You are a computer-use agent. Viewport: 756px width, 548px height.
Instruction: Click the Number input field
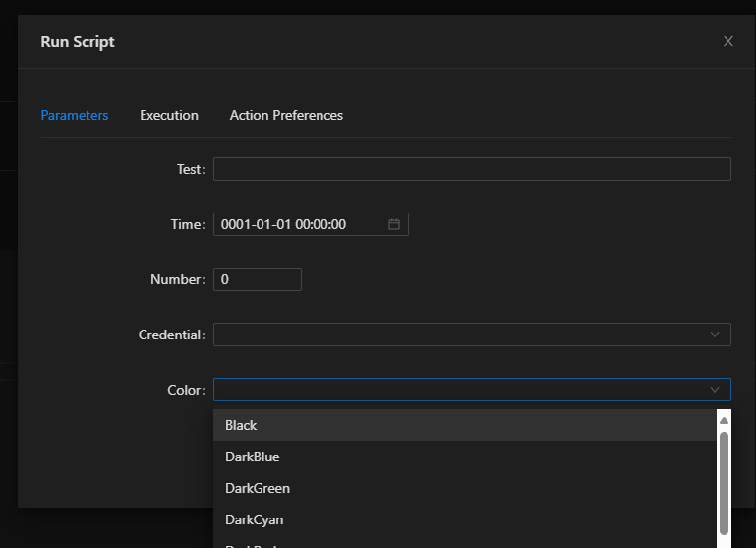pyautogui.click(x=258, y=279)
